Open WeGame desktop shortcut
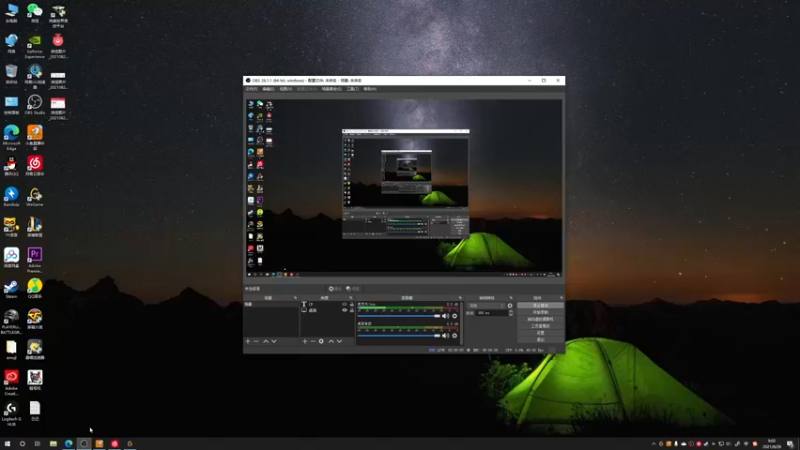This screenshot has height=450, width=800. coord(35,196)
